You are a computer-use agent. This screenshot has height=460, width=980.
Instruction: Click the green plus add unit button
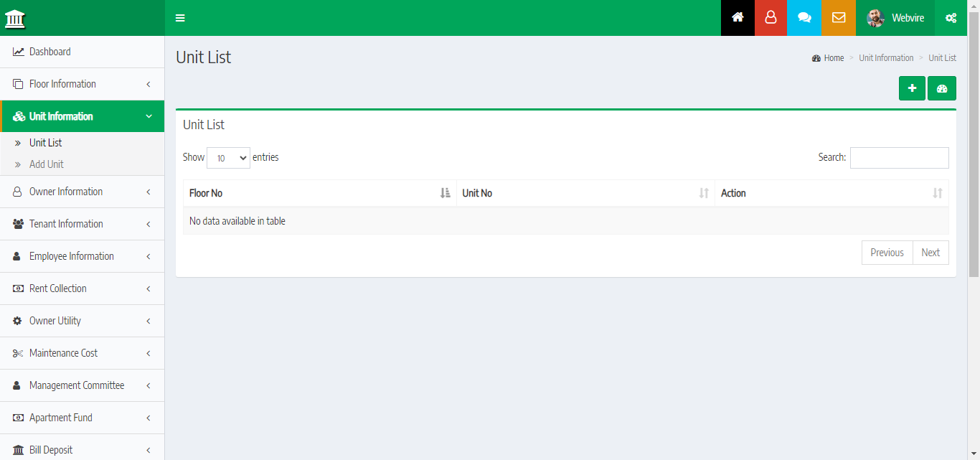pyautogui.click(x=912, y=88)
